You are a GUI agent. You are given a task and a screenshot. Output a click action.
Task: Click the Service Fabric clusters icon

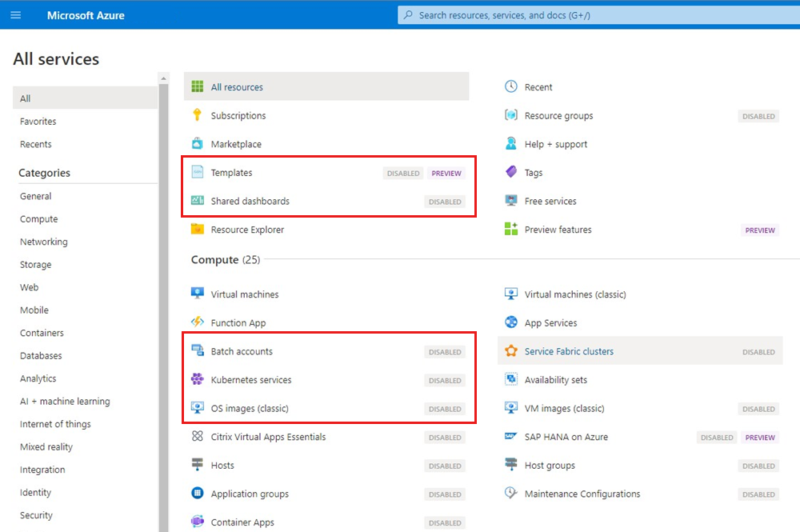(x=511, y=351)
